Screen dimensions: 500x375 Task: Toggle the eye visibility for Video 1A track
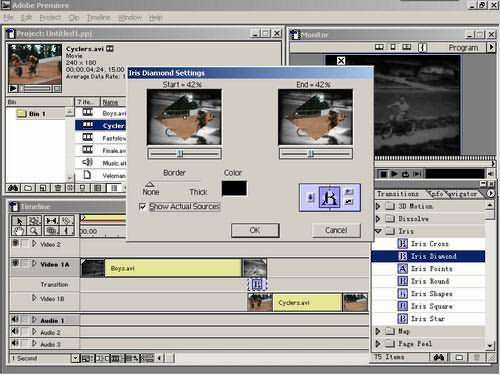click(15, 263)
